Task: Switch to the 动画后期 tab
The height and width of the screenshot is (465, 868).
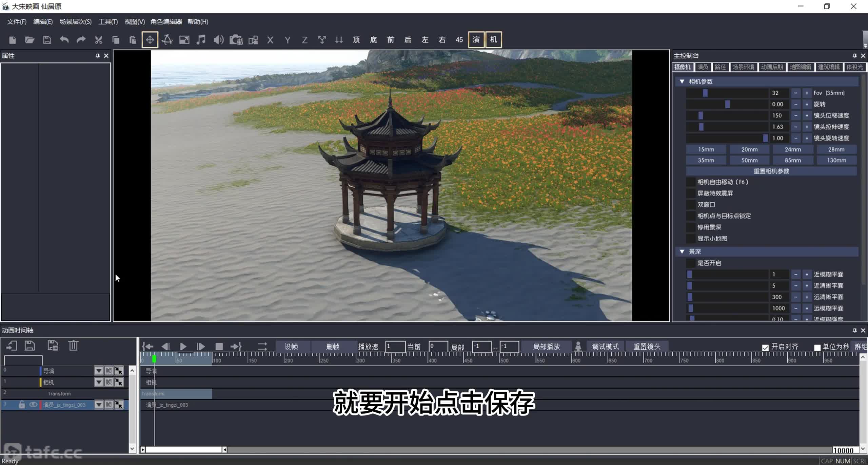Action: coord(772,67)
